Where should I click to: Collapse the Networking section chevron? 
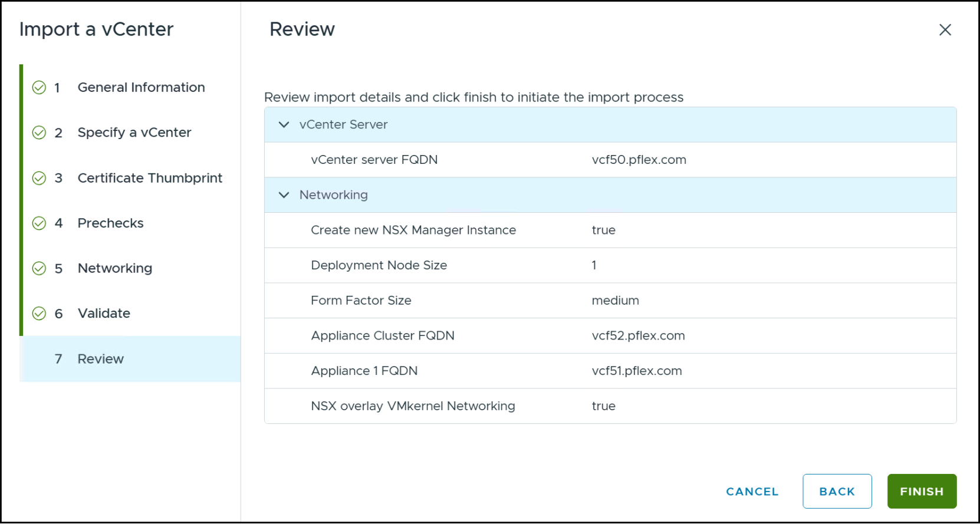click(284, 195)
